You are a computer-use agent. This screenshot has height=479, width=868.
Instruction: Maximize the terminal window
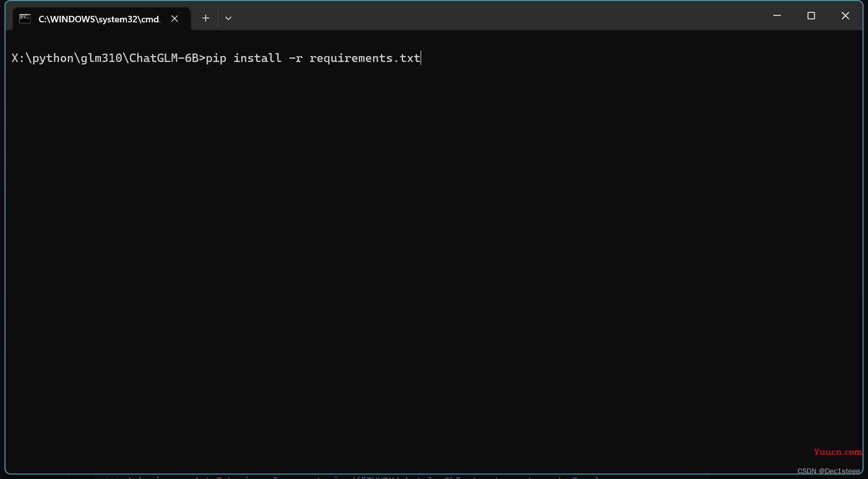tap(811, 16)
